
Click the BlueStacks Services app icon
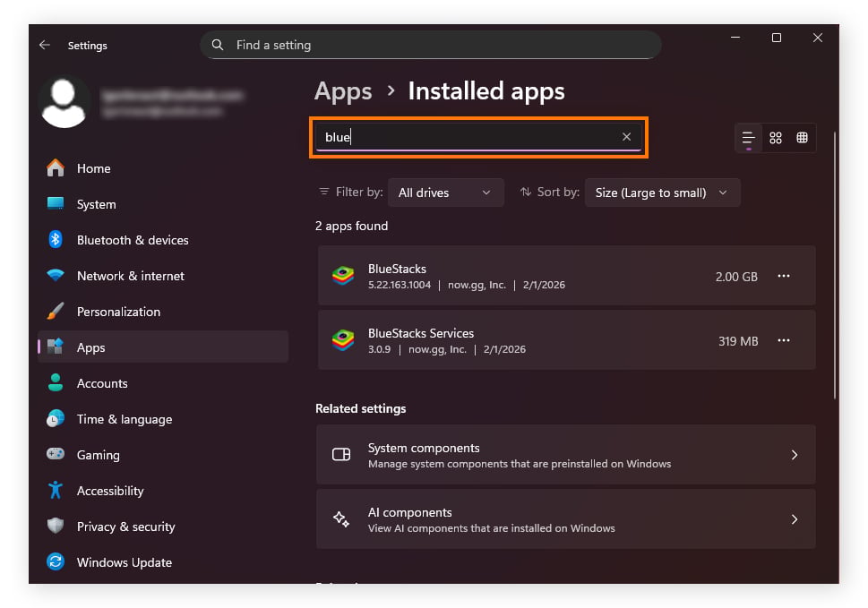pos(343,340)
